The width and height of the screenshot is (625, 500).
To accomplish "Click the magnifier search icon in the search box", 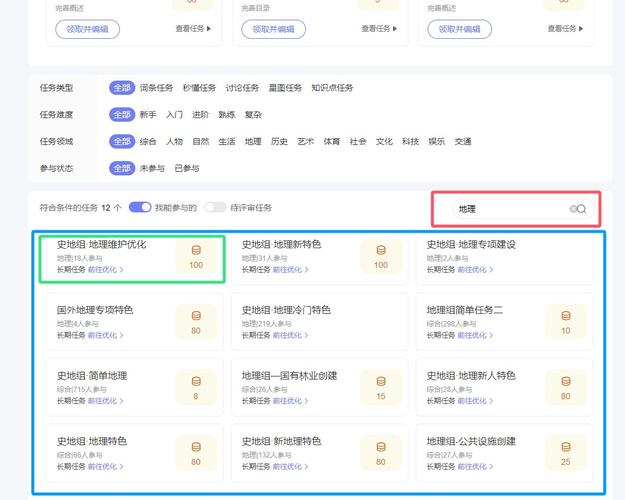I will tap(582, 209).
